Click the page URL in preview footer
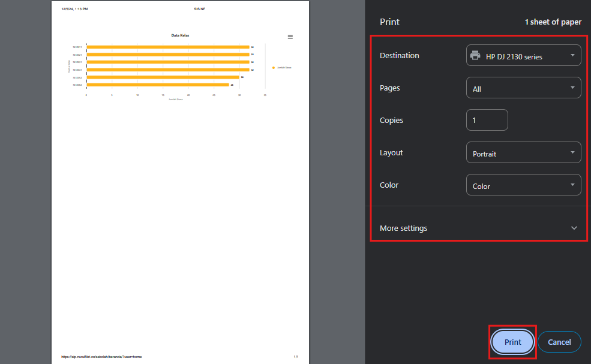The image size is (591, 364). [x=101, y=357]
